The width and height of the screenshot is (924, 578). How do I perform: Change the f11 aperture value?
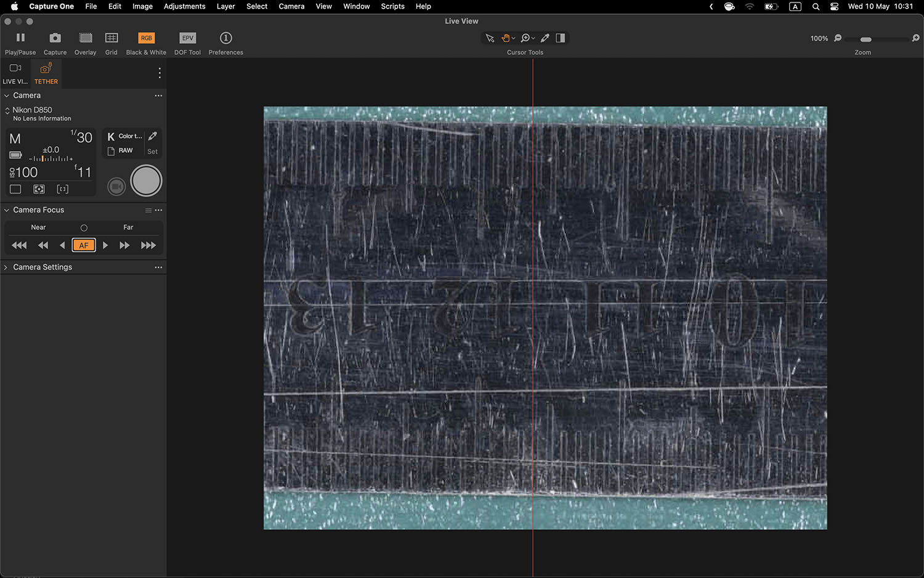coord(83,172)
